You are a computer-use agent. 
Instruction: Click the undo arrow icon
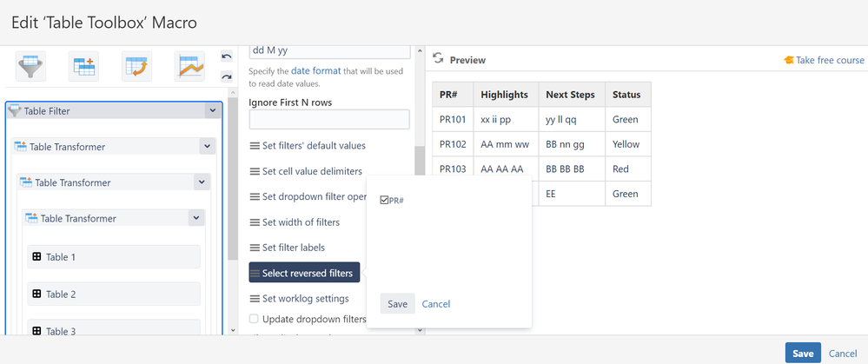(x=227, y=56)
